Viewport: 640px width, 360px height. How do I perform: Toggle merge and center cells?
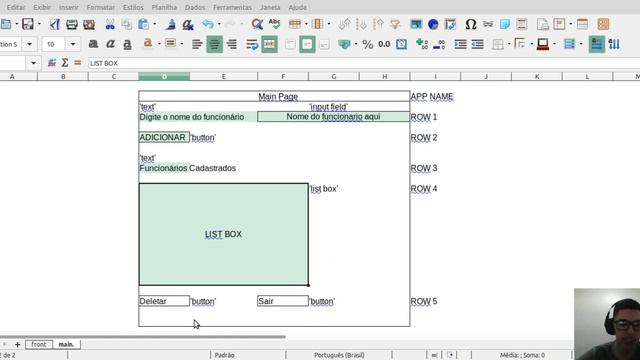[269, 44]
